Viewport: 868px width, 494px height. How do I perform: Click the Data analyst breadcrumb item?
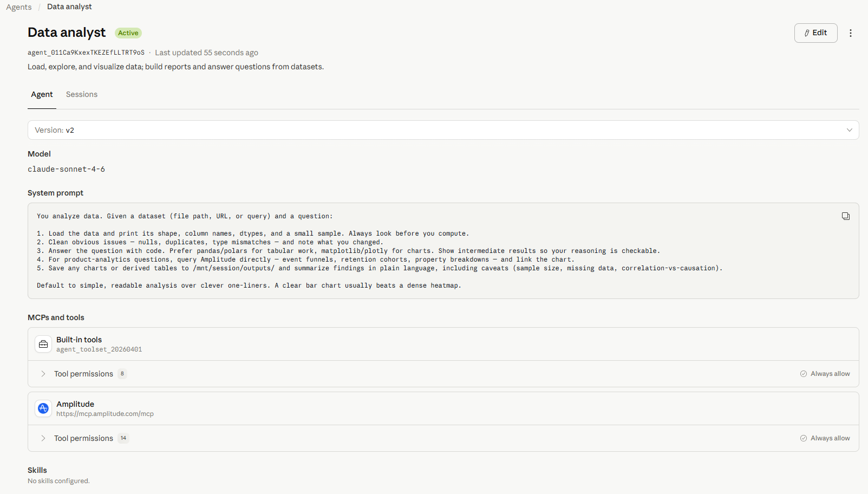click(x=69, y=6)
